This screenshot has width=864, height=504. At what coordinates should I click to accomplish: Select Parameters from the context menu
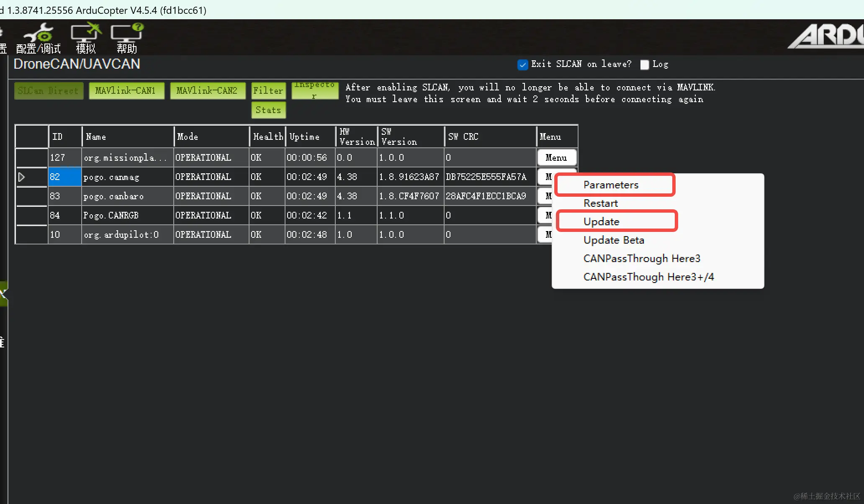pyautogui.click(x=611, y=185)
